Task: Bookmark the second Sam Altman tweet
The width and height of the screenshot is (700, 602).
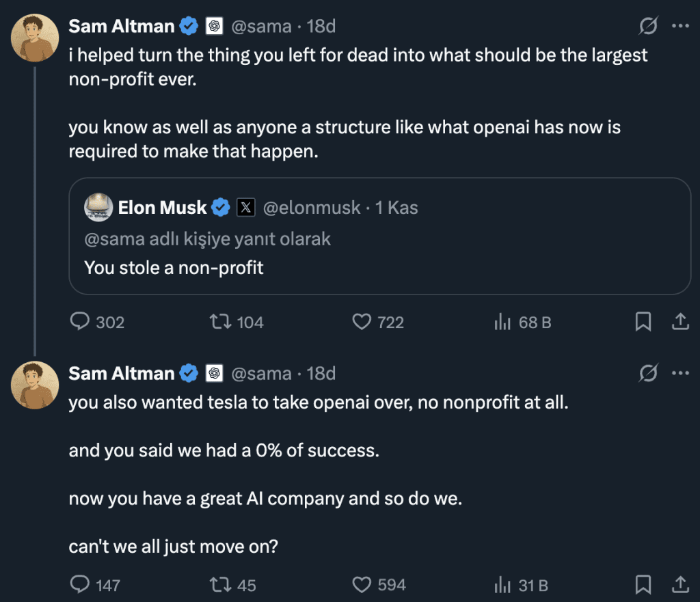Action: 643,585
